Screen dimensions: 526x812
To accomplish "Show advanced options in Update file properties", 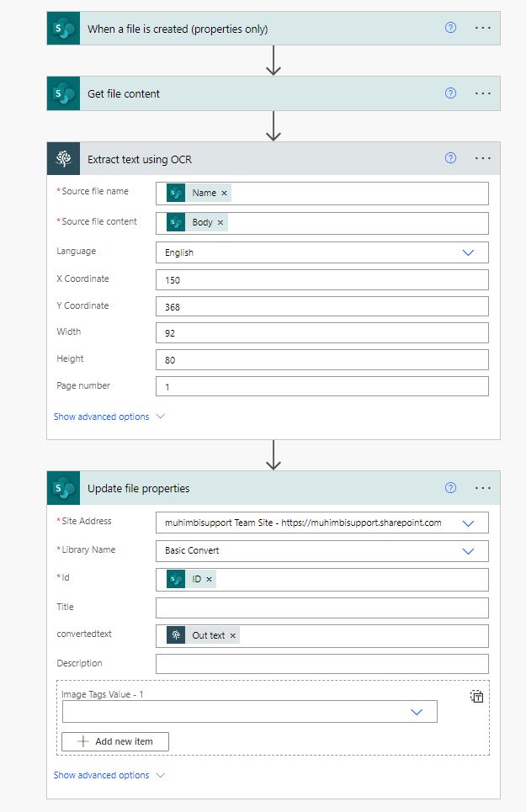I will (x=109, y=775).
